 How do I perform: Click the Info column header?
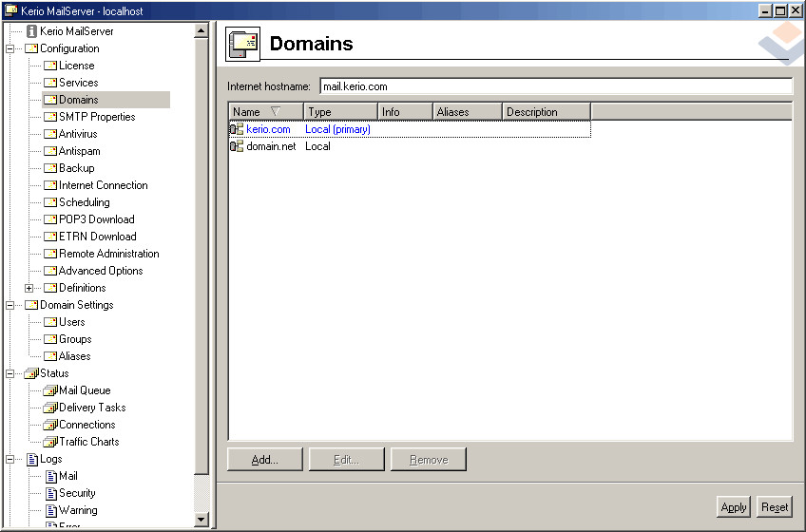[405, 111]
